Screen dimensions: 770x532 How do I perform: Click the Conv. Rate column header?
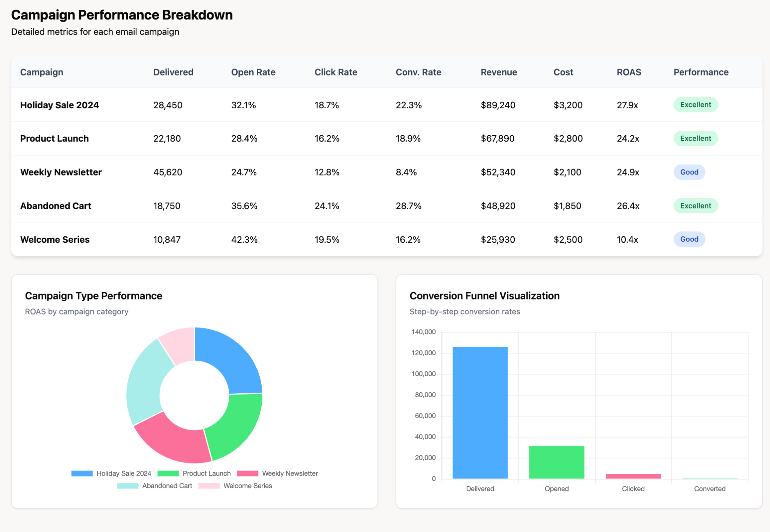(x=418, y=72)
